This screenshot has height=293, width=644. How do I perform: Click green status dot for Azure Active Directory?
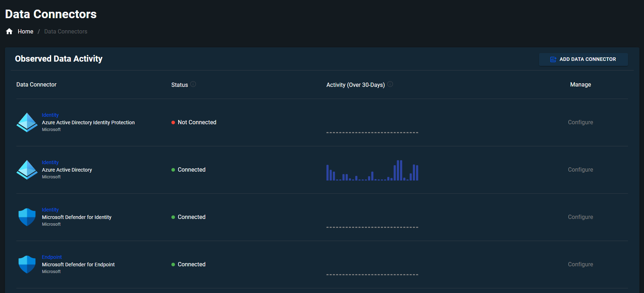173,170
